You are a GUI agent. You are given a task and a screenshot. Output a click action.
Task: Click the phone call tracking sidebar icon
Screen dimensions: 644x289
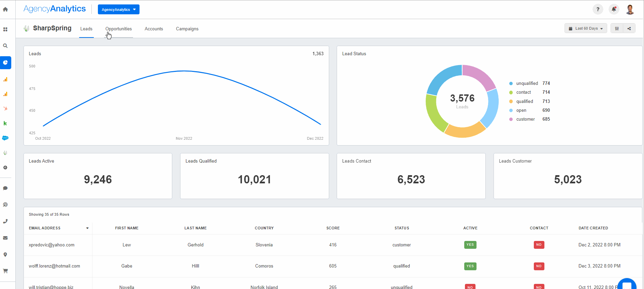pyautogui.click(x=5, y=221)
